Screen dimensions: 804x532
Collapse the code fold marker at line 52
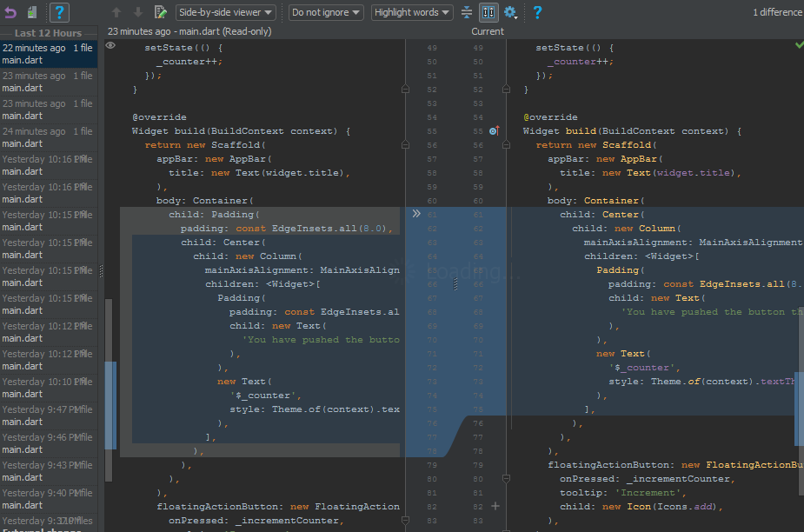pyautogui.click(x=405, y=89)
